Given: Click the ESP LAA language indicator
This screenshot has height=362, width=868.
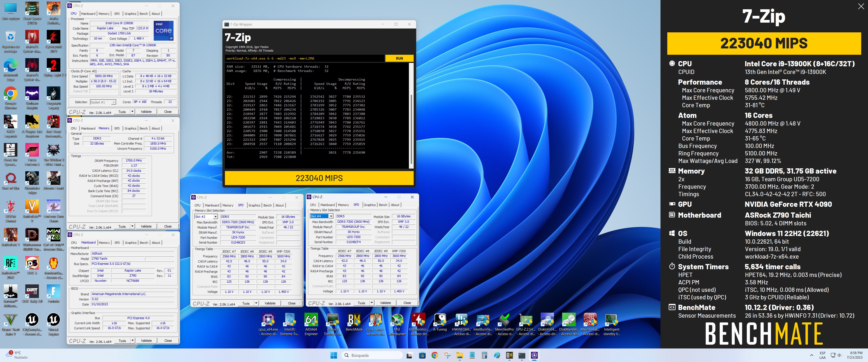Looking at the screenshot, I should click(823, 355).
